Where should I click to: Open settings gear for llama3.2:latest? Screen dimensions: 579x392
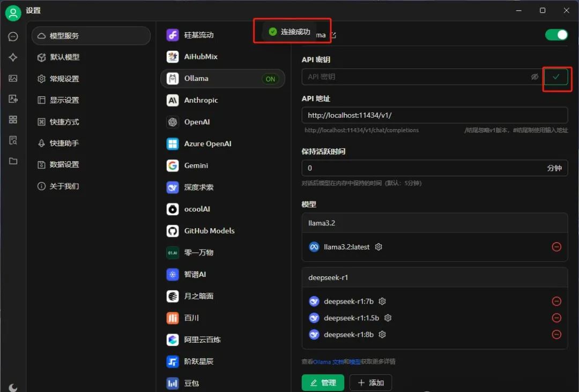[x=378, y=247]
